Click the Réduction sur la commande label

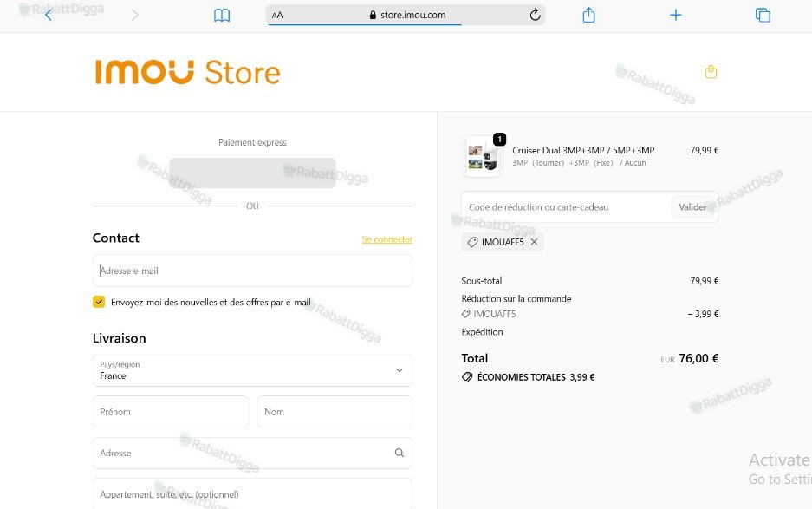pyautogui.click(x=516, y=298)
